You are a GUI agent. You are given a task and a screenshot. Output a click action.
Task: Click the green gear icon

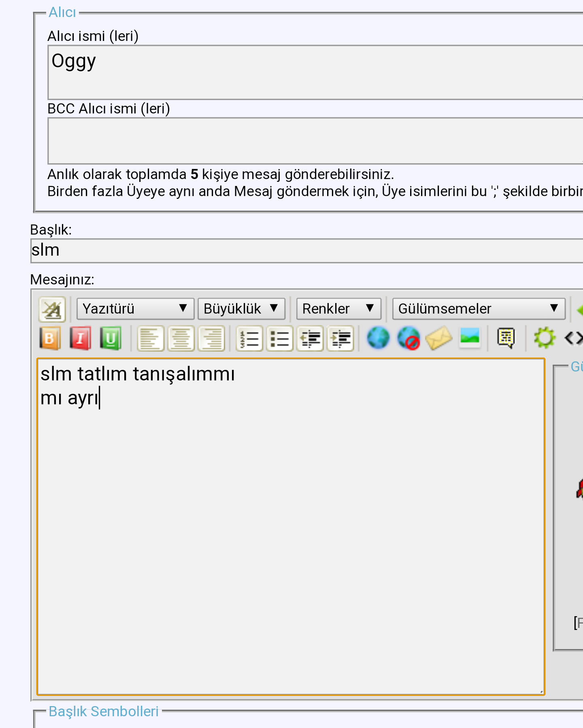545,338
